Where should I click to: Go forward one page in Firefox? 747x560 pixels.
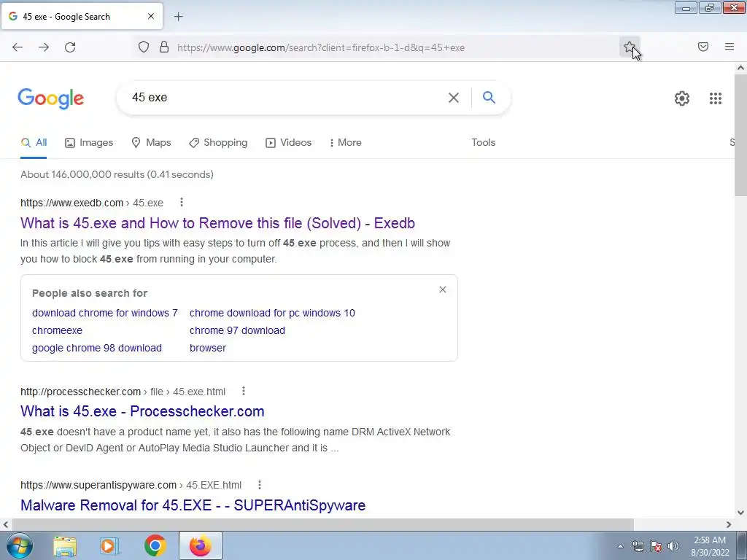[44, 47]
